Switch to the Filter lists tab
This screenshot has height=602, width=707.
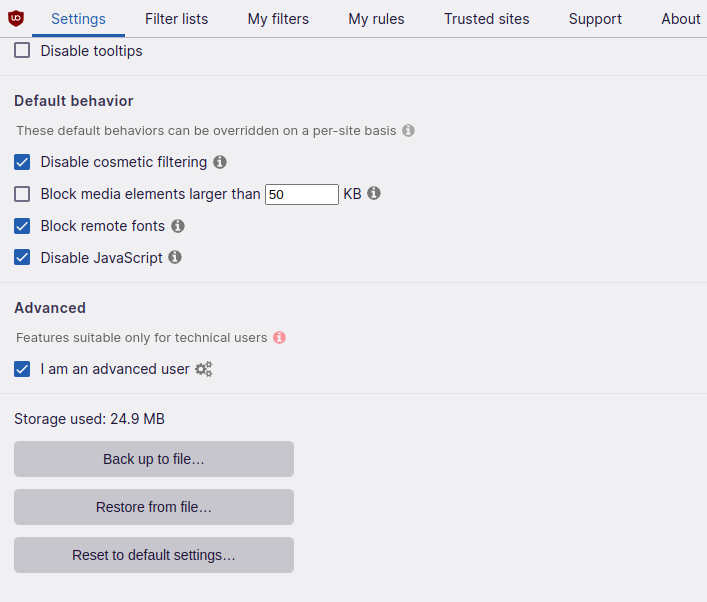(x=176, y=19)
